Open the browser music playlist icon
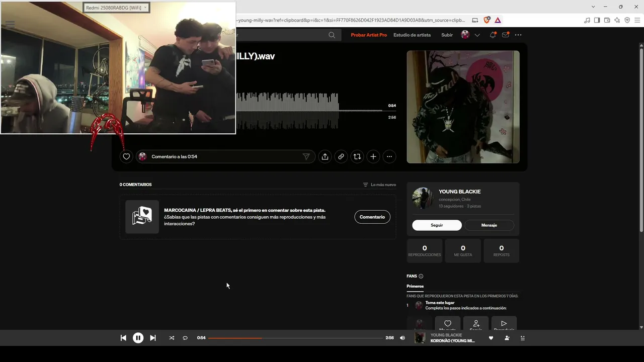This screenshot has height=362, width=644. tap(587, 20)
